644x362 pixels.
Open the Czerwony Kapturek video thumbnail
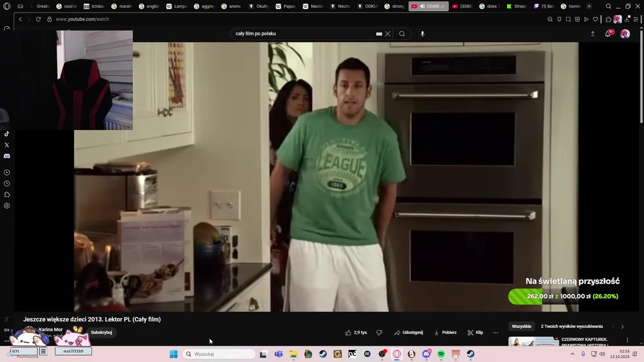click(x=533, y=341)
